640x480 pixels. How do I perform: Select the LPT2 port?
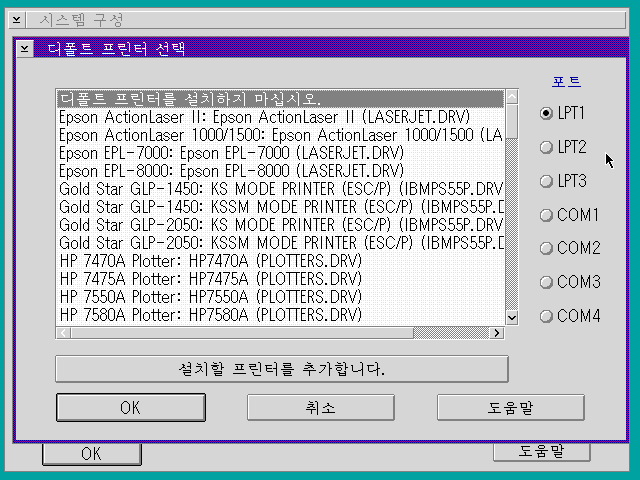(x=563, y=147)
